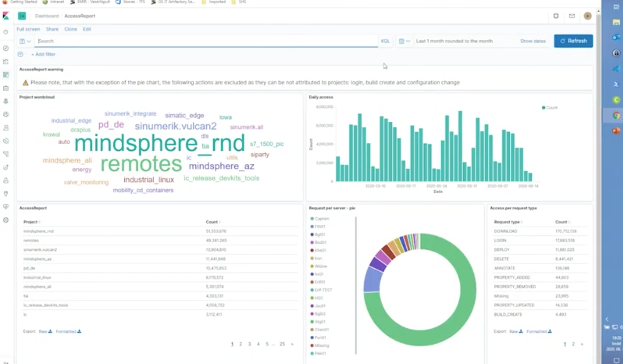Open Logs from the side navigation

click(x=6, y=141)
